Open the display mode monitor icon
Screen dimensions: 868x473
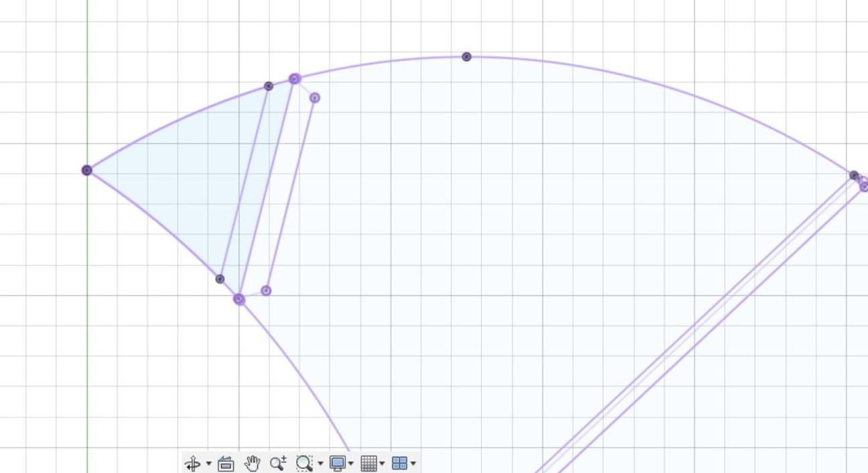pos(339,463)
